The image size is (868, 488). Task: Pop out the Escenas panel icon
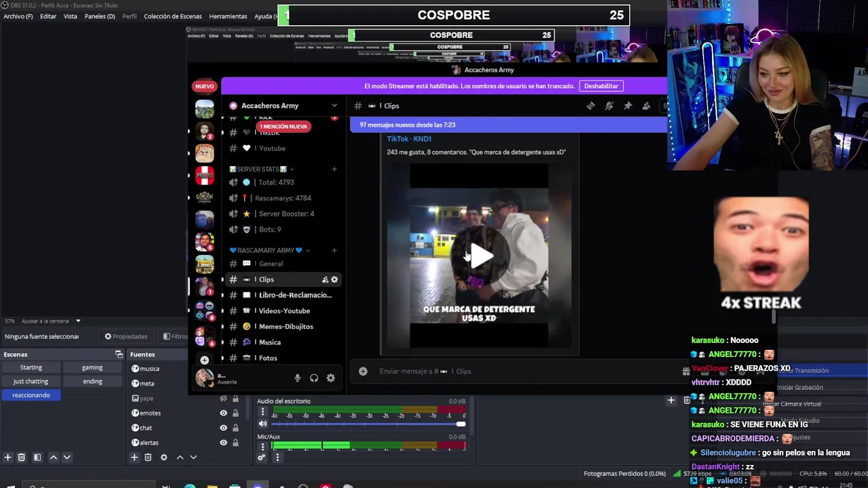point(119,354)
